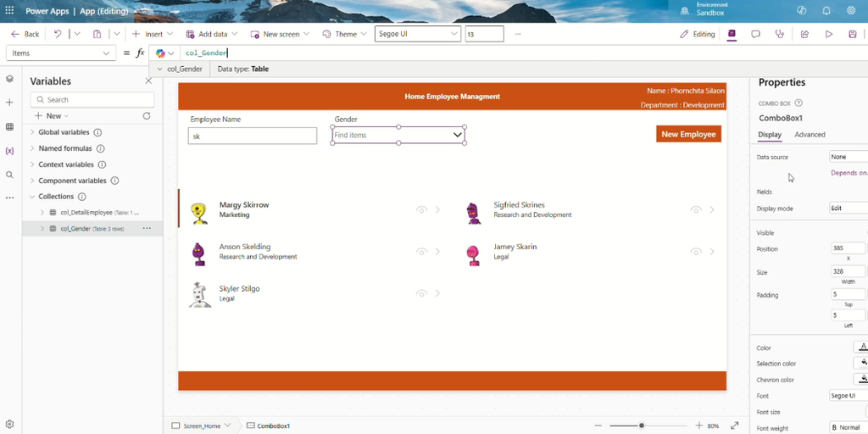The width and height of the screenshot is (868, 434).
Task: Click the Editing button
Action: pyautogui.click(x=698, y=34)
